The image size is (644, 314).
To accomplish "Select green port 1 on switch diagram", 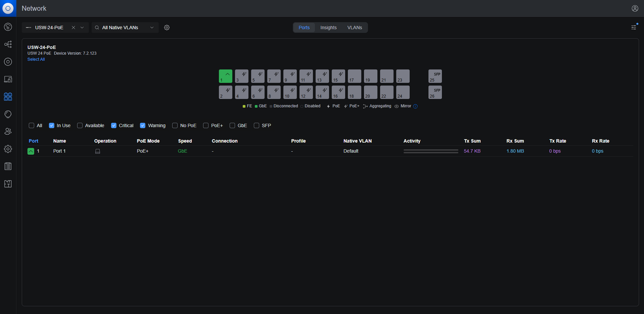I will pos(225,76).
